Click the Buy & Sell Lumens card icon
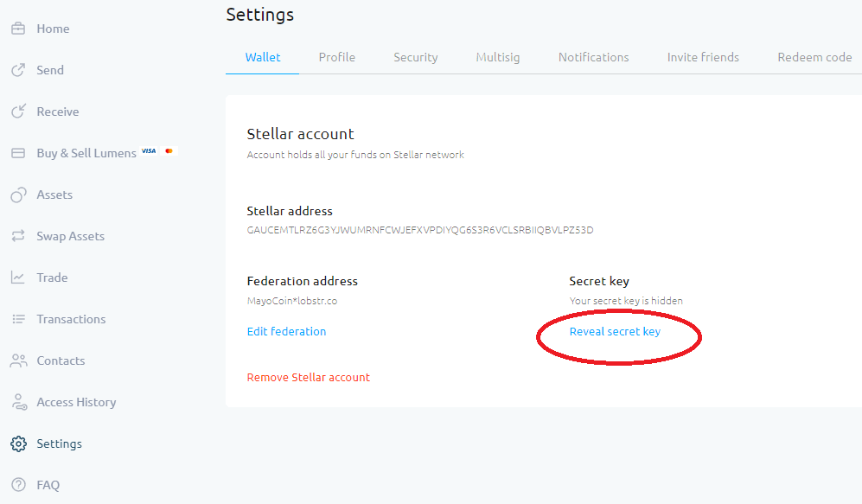This screenshot has height=504, width=862. coord(18,152)
